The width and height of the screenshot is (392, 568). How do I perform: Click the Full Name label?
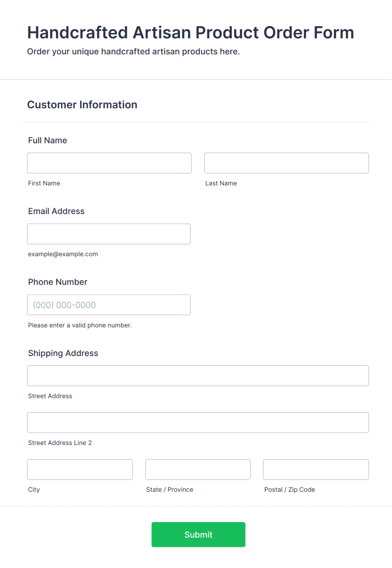coord(48,140)
